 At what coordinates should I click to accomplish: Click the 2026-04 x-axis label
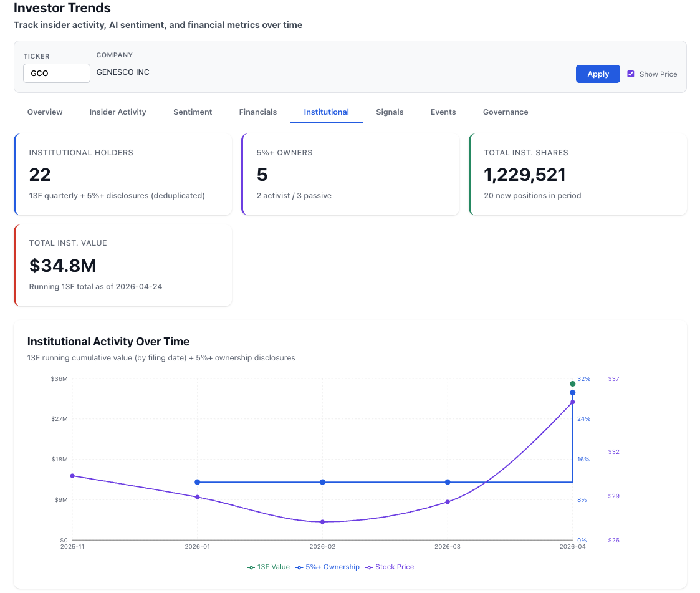[x=572, y=547]
